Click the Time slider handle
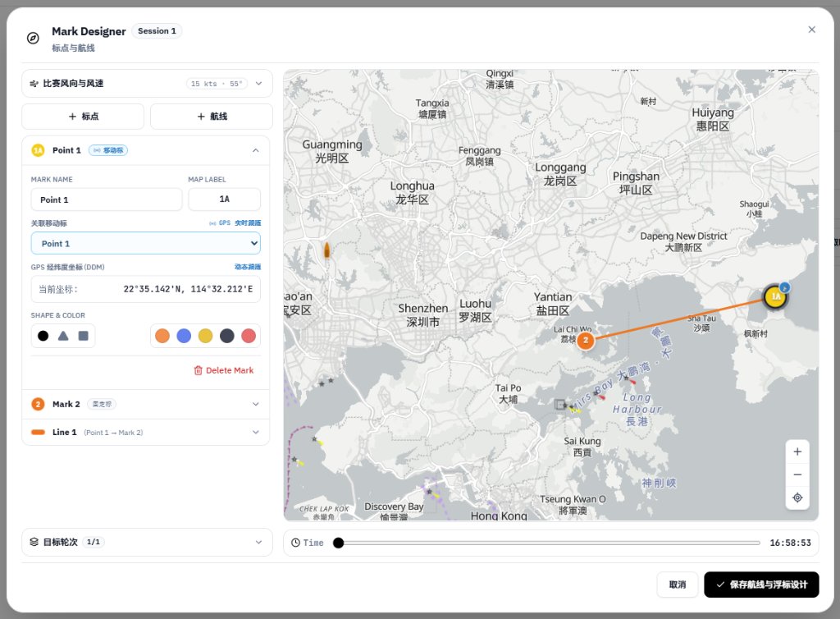The height and width of the screenshot is (619, 840). (338, 543)
